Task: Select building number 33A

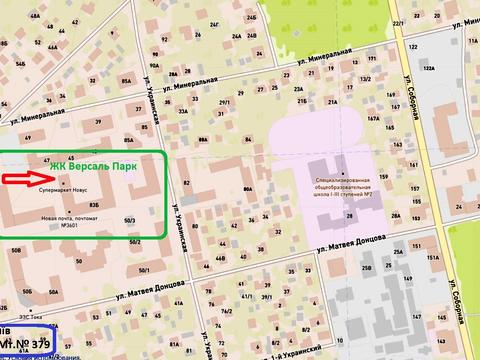Action: (x=183, y=111)
